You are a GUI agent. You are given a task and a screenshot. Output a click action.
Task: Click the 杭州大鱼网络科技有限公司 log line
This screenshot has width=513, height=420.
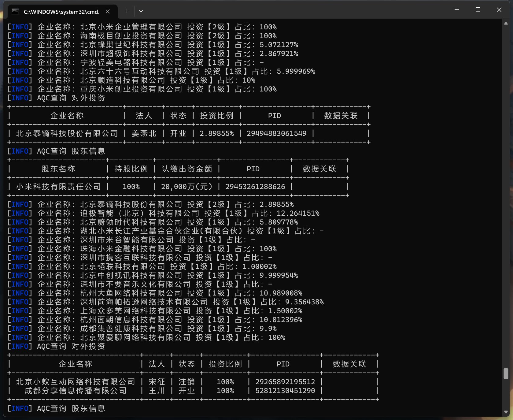point(155,293)
